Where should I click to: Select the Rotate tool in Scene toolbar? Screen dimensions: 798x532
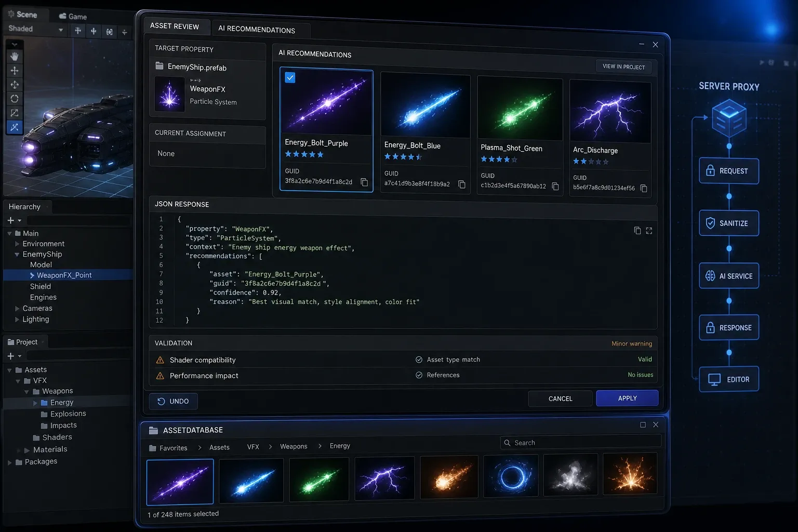point(15,98)
